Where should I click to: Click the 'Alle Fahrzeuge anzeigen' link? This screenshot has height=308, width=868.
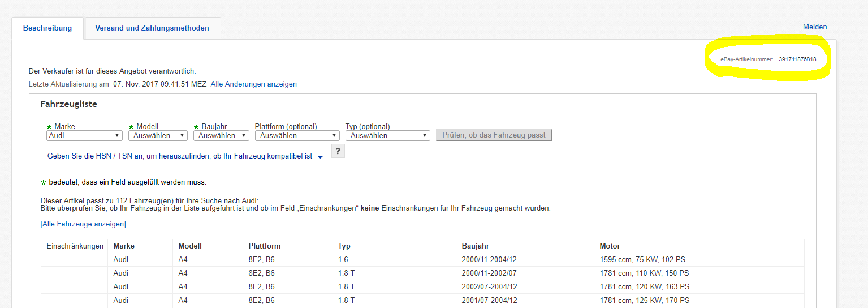(83, 224)
